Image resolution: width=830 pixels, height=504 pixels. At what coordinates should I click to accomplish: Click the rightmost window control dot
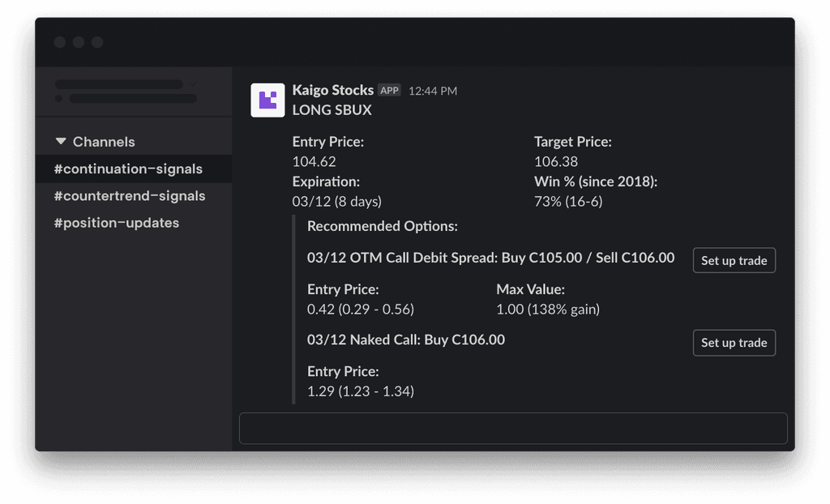(97, 42)
